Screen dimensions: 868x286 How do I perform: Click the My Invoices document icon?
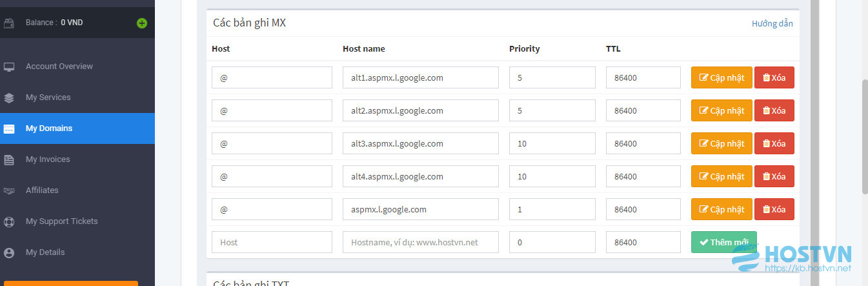(x=9, y=159)
